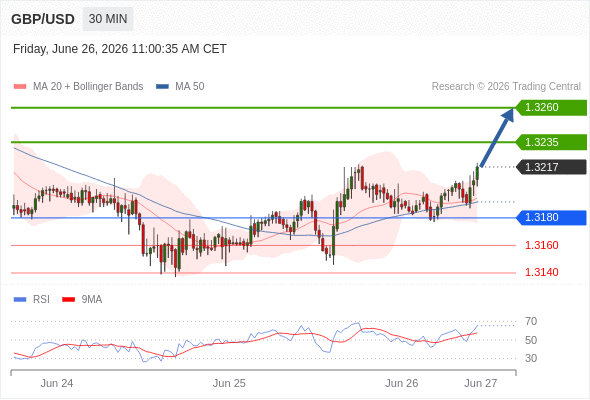Screen dimensions: 590x400
Task: Click the 1.3235 resistance price tag
Action: click(551, 142)
